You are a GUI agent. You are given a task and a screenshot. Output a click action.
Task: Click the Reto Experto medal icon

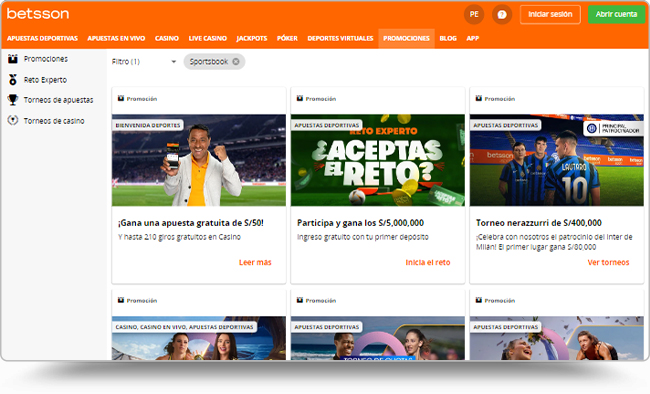click(13, 80)
